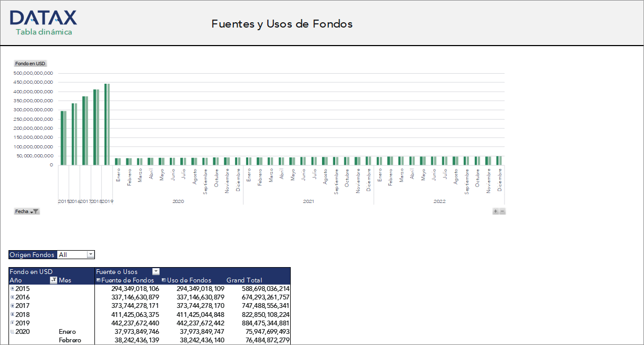Click the collapse icon beside Uso de Fondos

[164, 280]
